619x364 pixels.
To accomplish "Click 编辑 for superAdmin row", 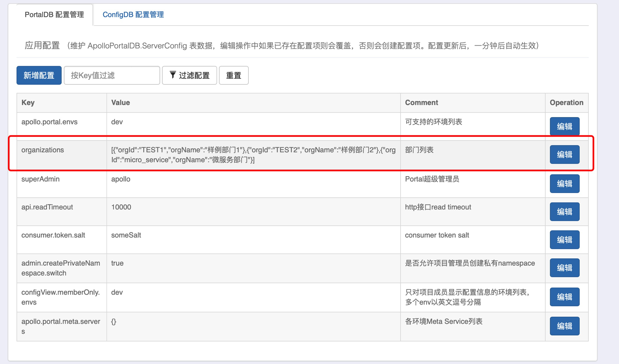I will tap(564, 184).
